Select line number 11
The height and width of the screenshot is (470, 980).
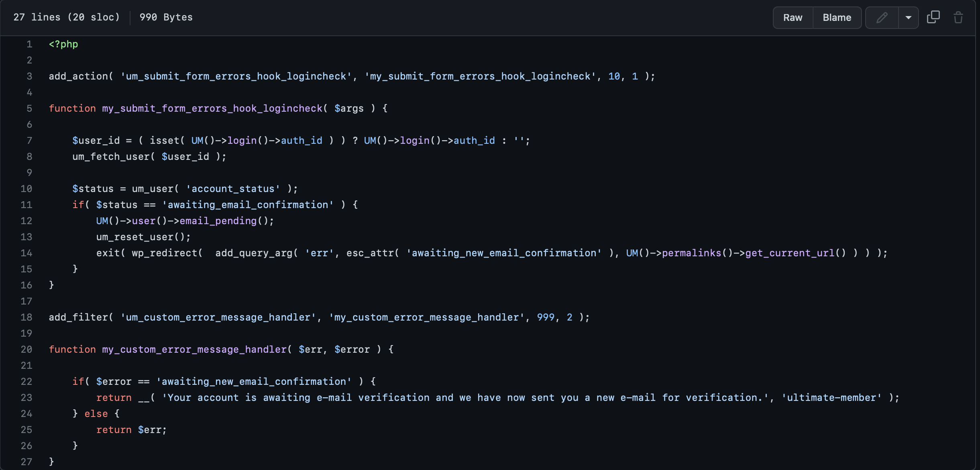(26, 205)
